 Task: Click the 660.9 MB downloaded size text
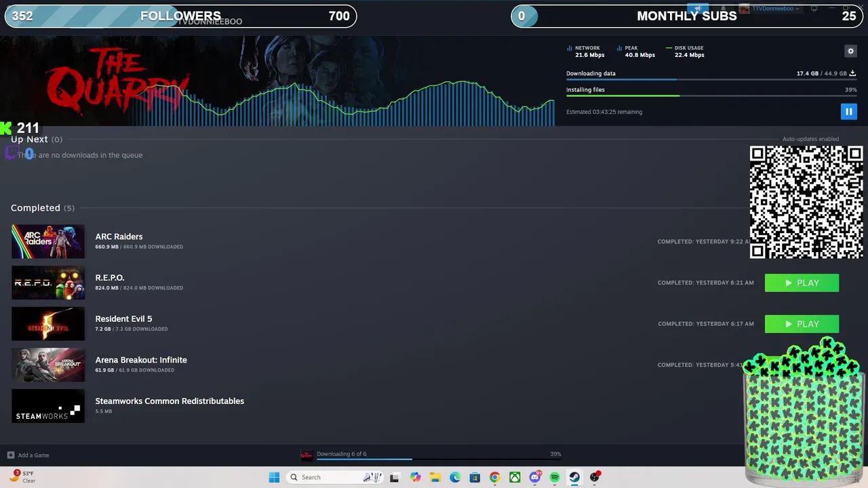click(139, 247)
